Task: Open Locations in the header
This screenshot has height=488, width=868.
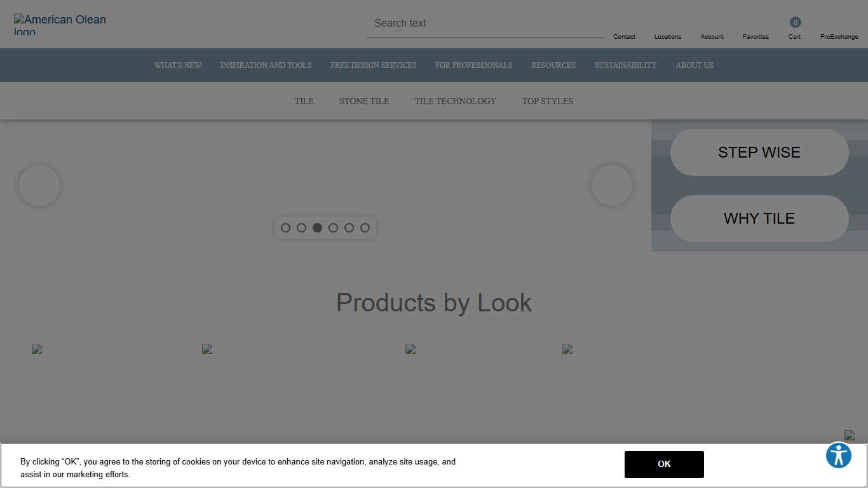Action: pos(667,36)
